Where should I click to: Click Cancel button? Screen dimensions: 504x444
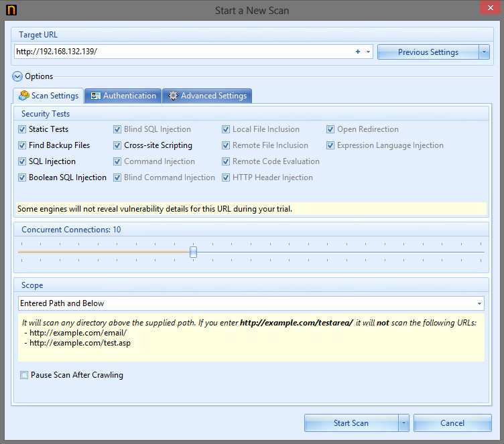pyautogui.click(x=452, y=423)
